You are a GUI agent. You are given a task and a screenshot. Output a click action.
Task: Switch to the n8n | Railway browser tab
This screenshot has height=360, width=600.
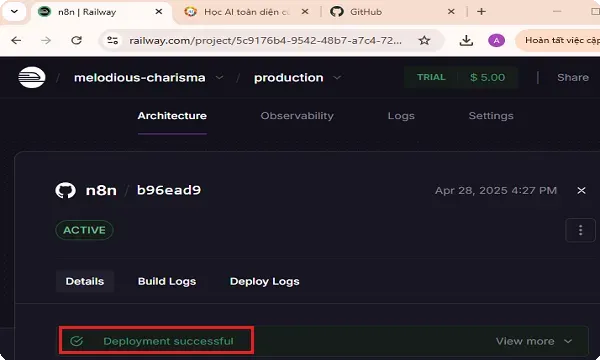(100, 12)
